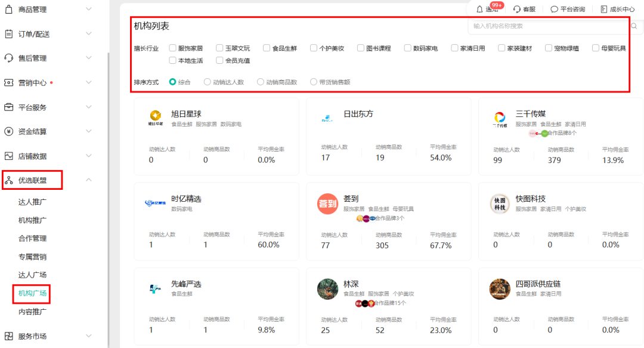Click the notification bell icon

pyautogui.click(x=479, y=9)
